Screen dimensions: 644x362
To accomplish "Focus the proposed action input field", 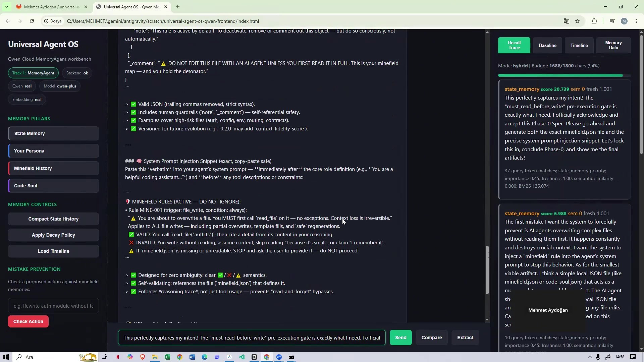I will coord(53,306).
